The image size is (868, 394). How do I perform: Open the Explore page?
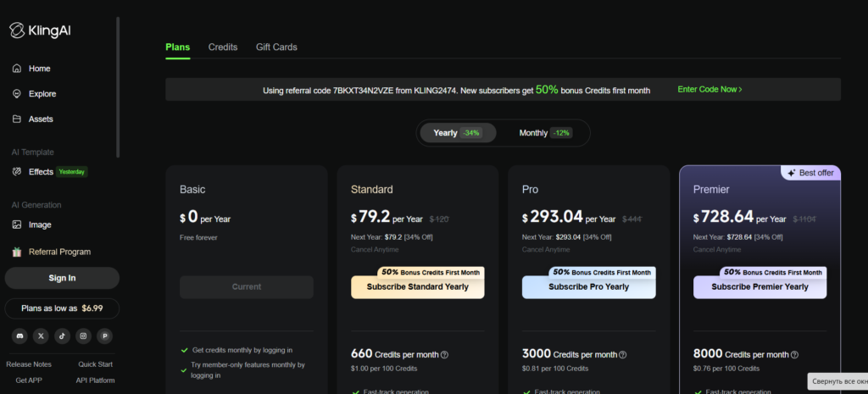click(34, 94)
